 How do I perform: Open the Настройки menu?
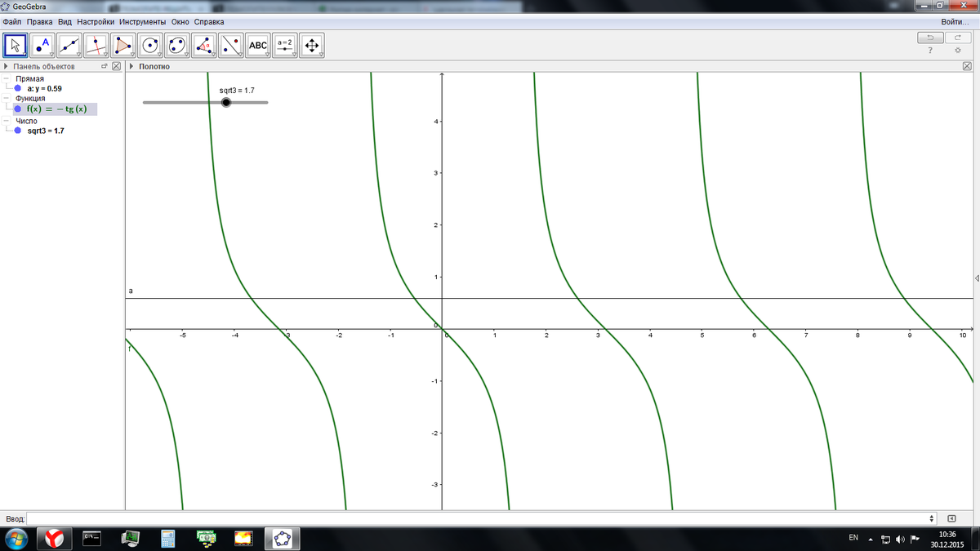click(x=96, y=22)
